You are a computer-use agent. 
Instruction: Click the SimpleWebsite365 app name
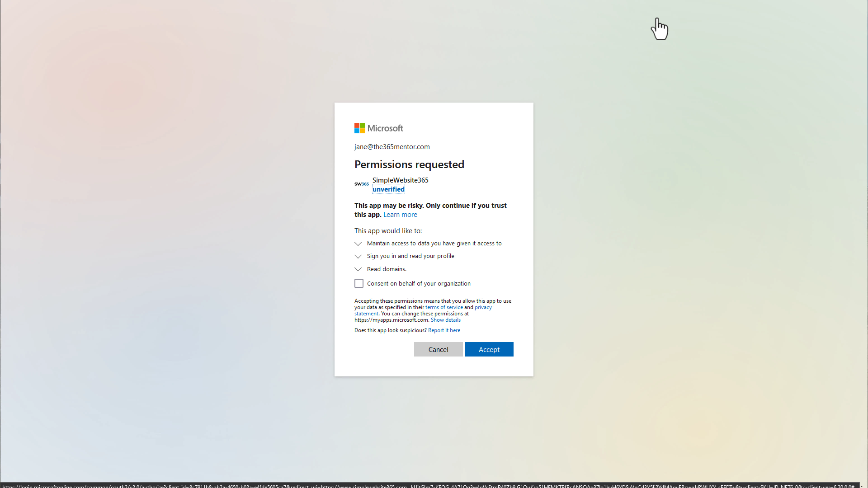tap(400, 180)
